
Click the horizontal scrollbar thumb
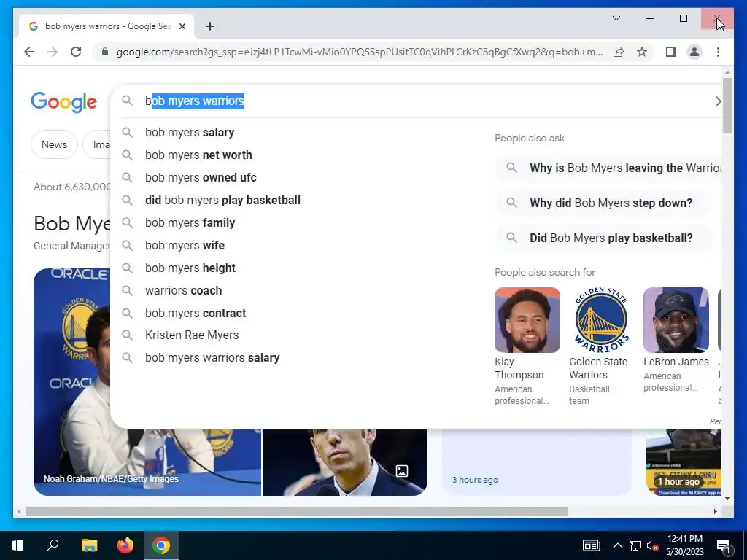(296, 511)
